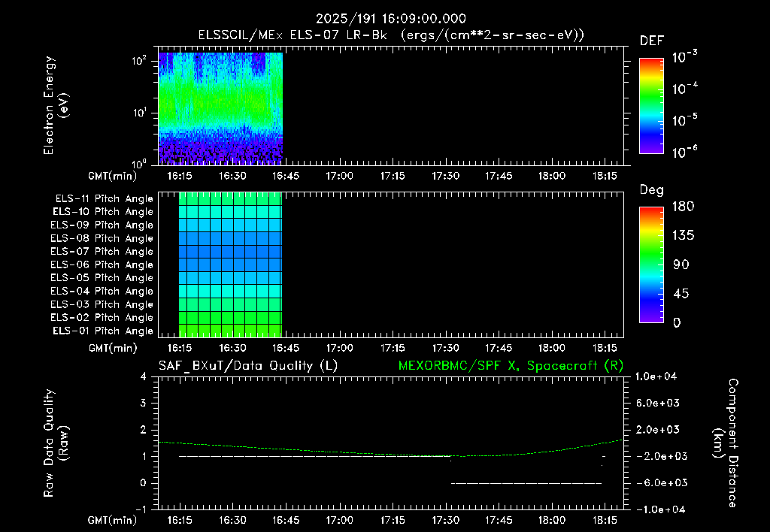This screenshot has height=532, width=770.
Task: Click the Raw Data Quality (Raw) axis label
Action: (56, 443)
